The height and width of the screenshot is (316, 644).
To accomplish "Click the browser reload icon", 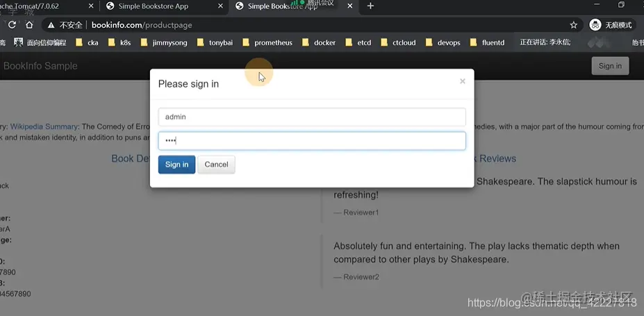I will click(12, 25).
